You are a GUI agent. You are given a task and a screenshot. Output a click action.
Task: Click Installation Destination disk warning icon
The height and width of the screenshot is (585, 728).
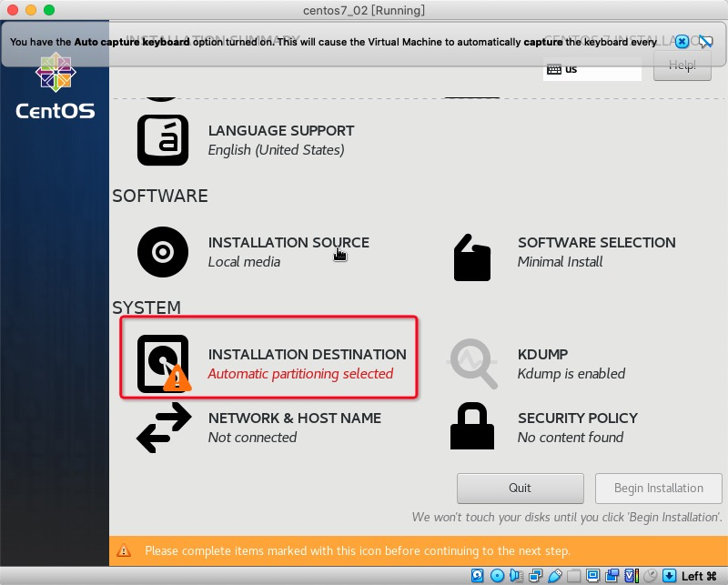click(x=164, y=364)
